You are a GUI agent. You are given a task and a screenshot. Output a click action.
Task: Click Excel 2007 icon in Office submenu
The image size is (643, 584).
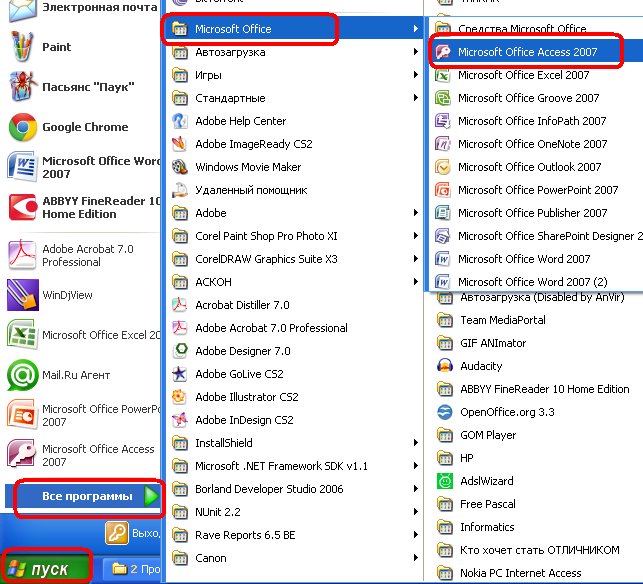(x=443, y=75)
